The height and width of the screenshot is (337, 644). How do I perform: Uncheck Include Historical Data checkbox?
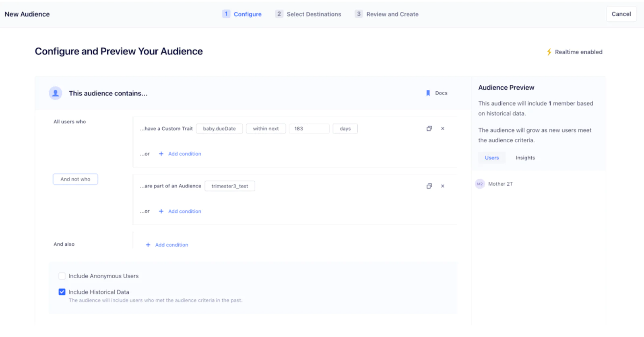62,292
